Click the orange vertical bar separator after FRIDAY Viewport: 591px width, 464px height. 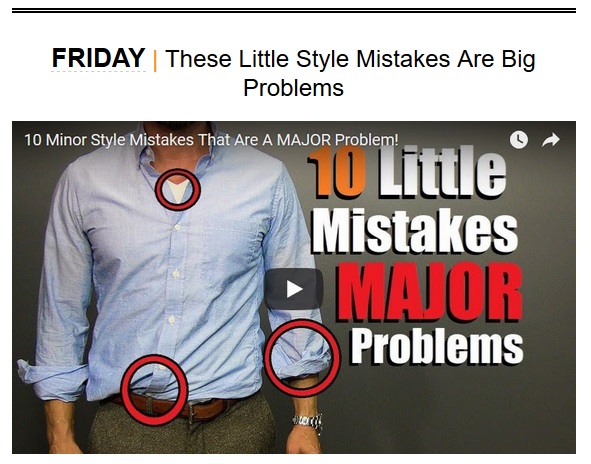(155, 61)
